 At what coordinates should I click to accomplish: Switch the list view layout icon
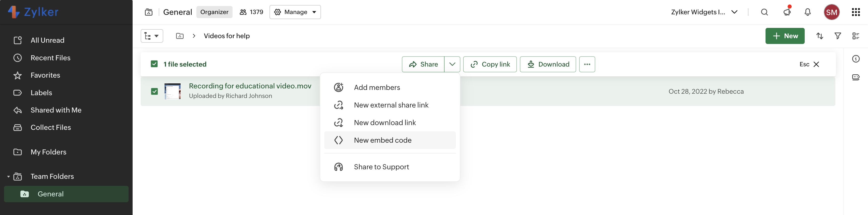coord(855,36)
